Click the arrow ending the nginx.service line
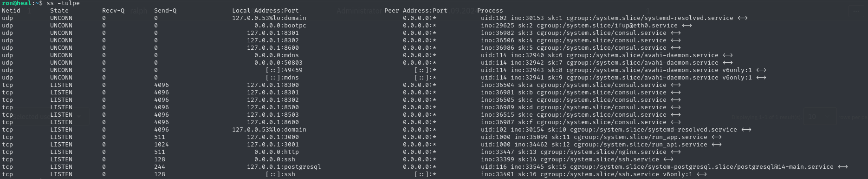868x179 pixels. [676, 152]
